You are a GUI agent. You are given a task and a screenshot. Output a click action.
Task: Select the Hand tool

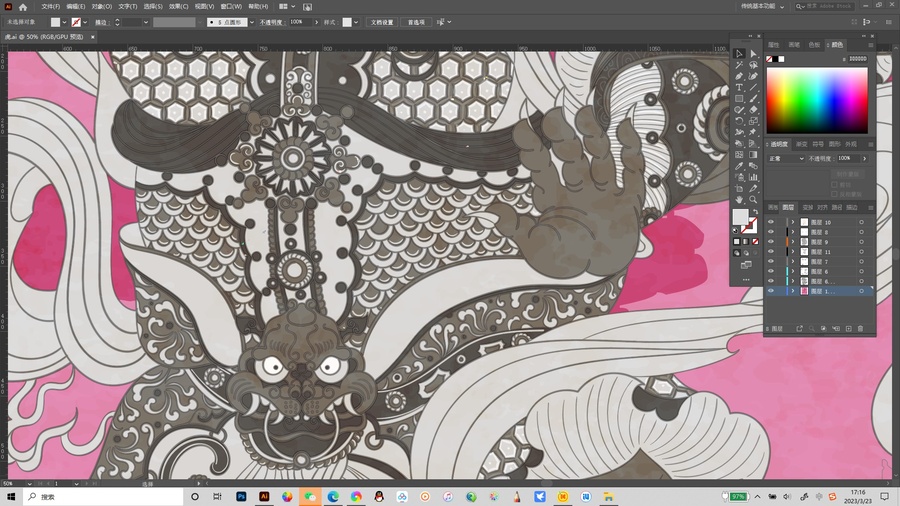[739, 199]
